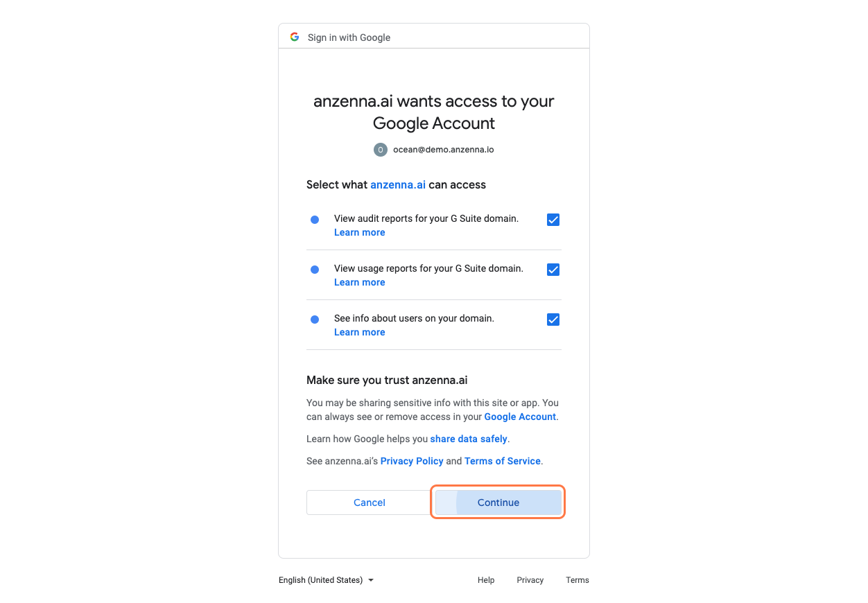Open the Terms of Service link

coord(503,462)
